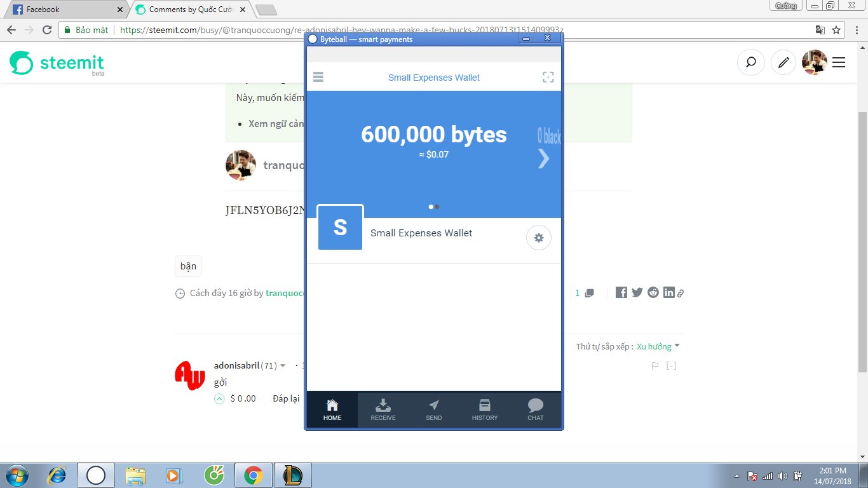Open the adonisabril profile link

pos(236,365)
